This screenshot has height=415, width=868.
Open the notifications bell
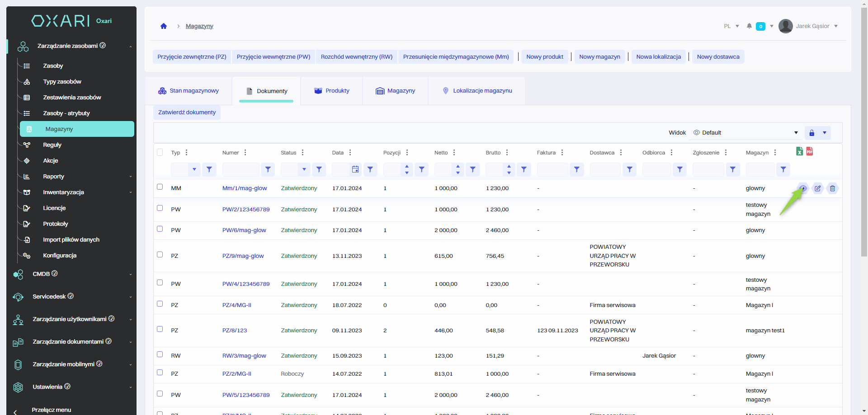click(x=749, y=26)
